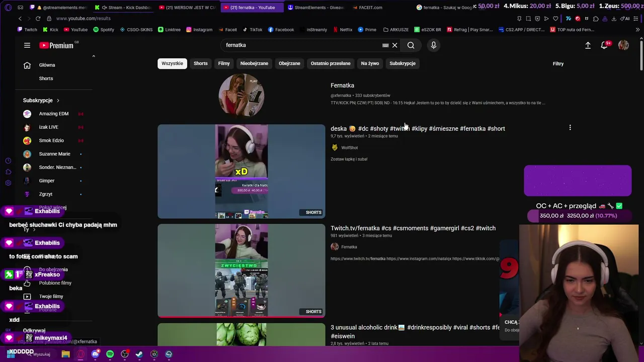Open the Spotify bookmark
This screenshot has height=362, width=644.
pos(103,30)
